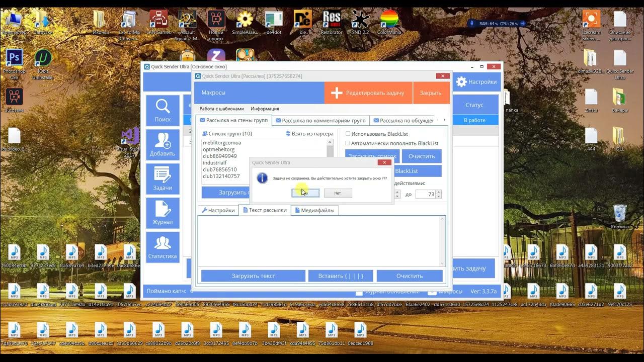Open Icecream Screen Recorder desktop icon

coord(591,25)
